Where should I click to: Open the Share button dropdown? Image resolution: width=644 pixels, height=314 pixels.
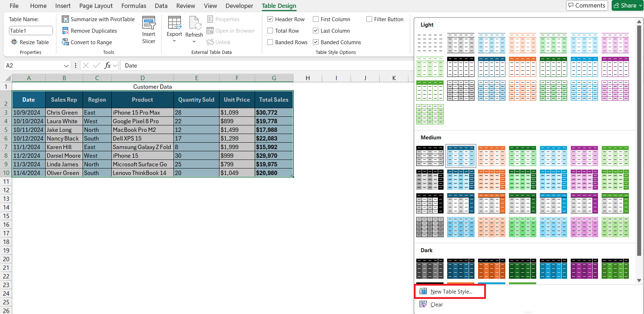pos(640,5)
